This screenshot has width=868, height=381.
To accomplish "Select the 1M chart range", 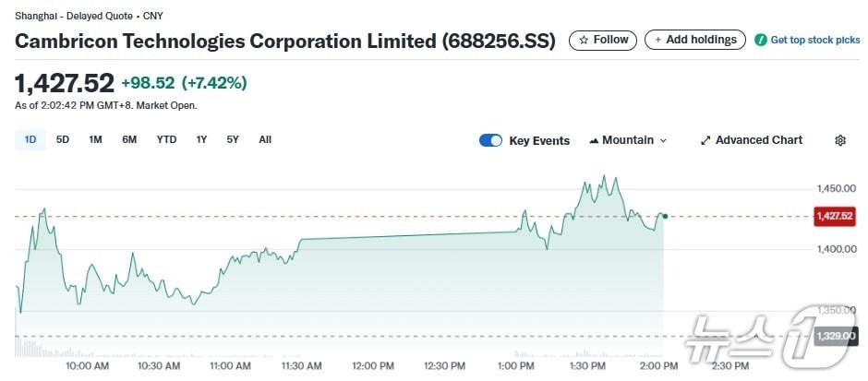I will click(x=95, y=139).
